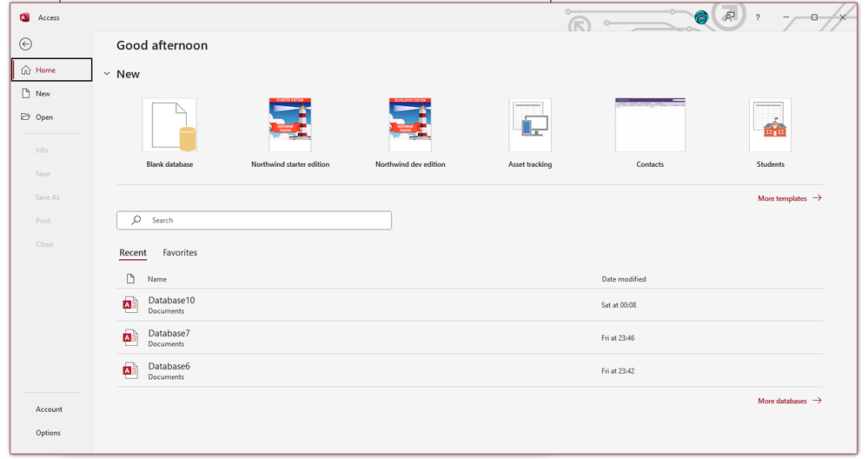
Task: Open the Home backstage tab
Action: click(x=52, y=70)
